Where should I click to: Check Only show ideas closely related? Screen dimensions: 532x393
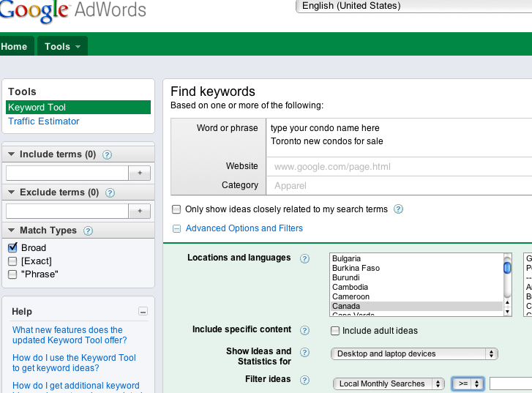[x=176, y=209]
